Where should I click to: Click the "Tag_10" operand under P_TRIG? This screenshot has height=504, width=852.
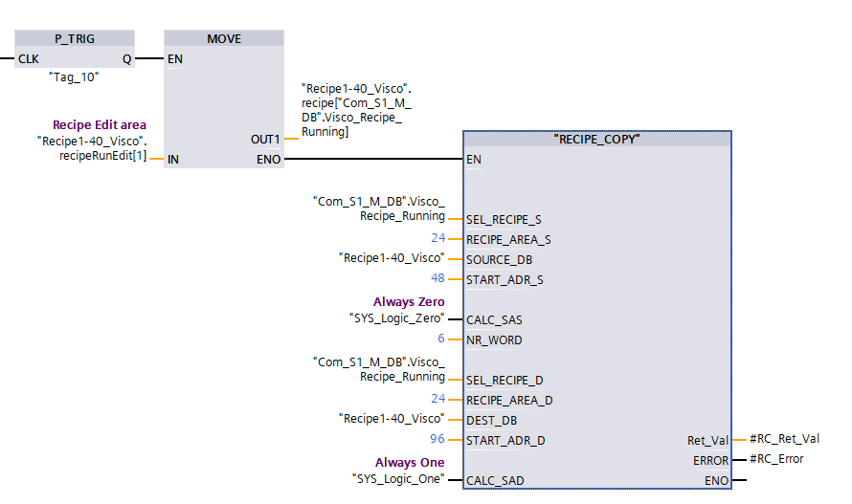74,77
